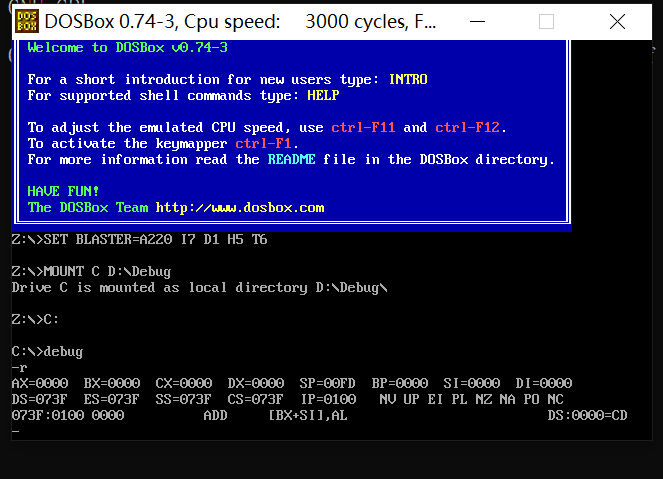Click the CX=0000 register value
The image size is (663, 479).
point(184,383)
